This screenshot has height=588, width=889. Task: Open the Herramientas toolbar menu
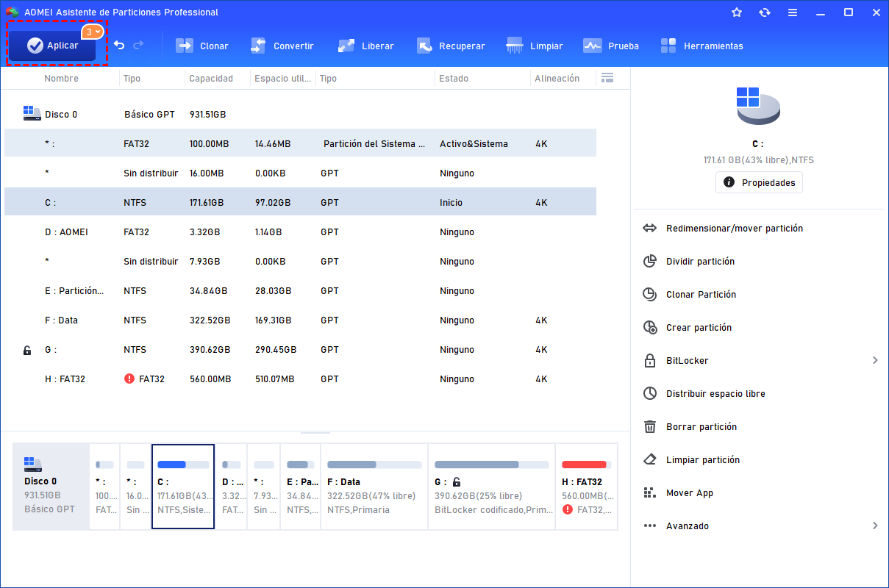[x=702, y=46]
